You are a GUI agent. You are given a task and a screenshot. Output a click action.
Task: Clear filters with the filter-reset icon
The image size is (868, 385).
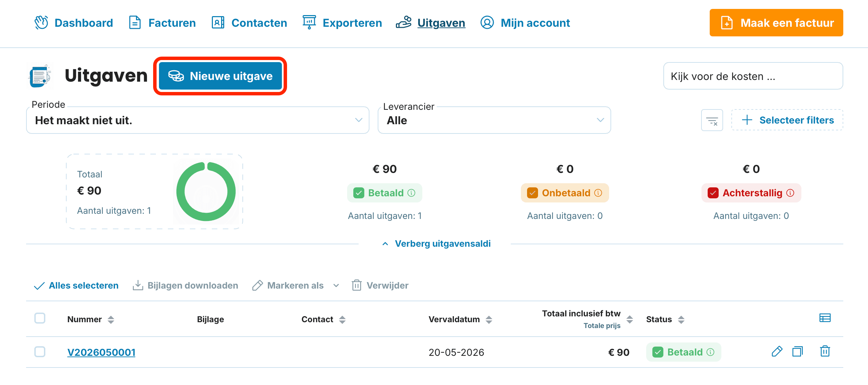(712, 120)
